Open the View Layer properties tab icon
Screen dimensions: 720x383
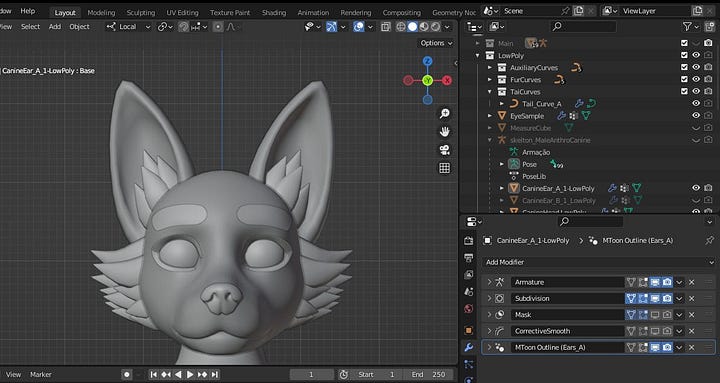pos(468,275)
